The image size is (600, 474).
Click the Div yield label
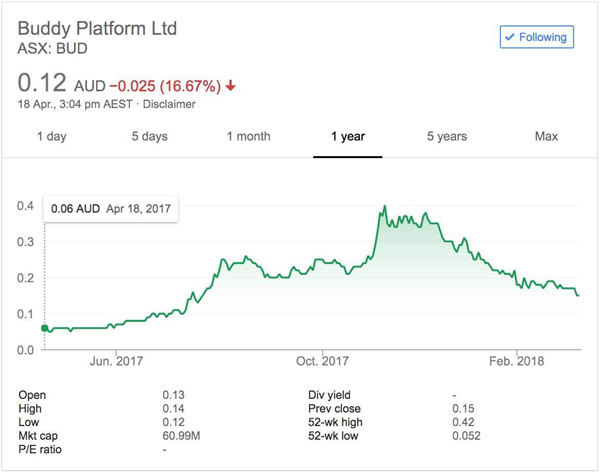point(329,395)
